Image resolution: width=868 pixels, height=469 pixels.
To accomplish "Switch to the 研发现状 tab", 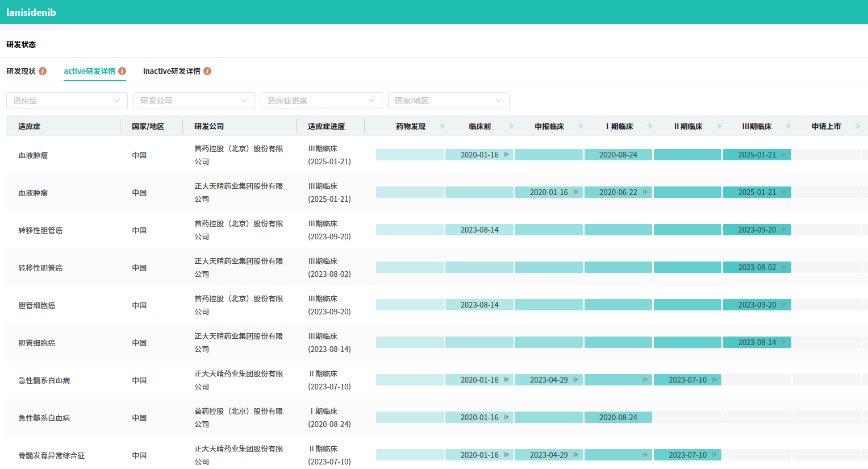I will [21, 71].
